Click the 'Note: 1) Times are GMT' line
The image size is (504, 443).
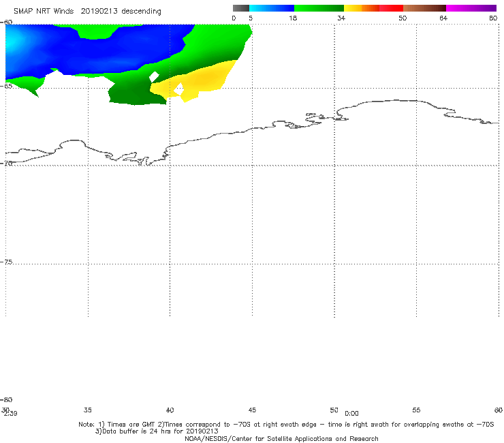coord(286,425)
